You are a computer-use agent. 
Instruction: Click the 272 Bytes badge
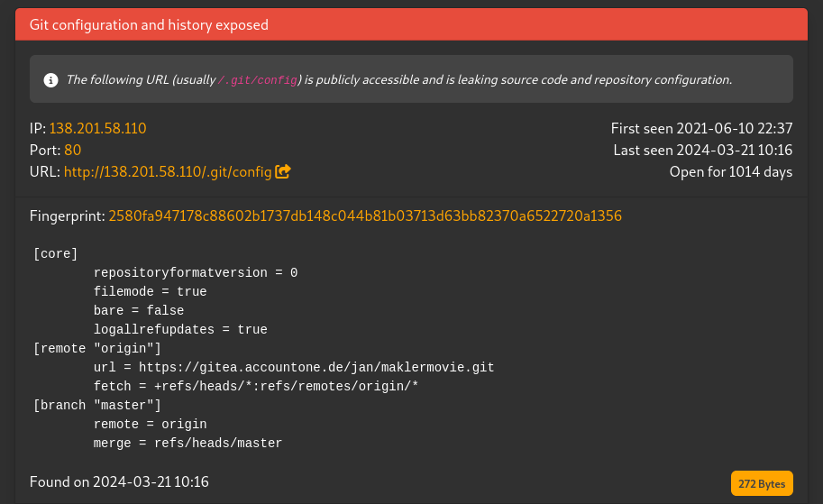[762, 483]
